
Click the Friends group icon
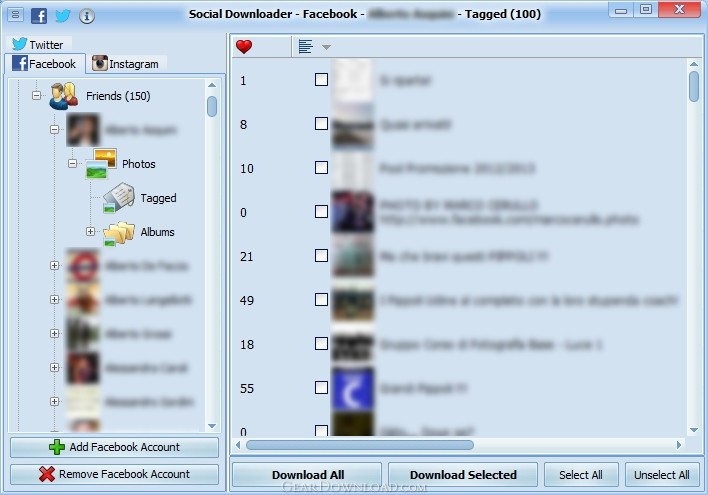click(64, 96)
